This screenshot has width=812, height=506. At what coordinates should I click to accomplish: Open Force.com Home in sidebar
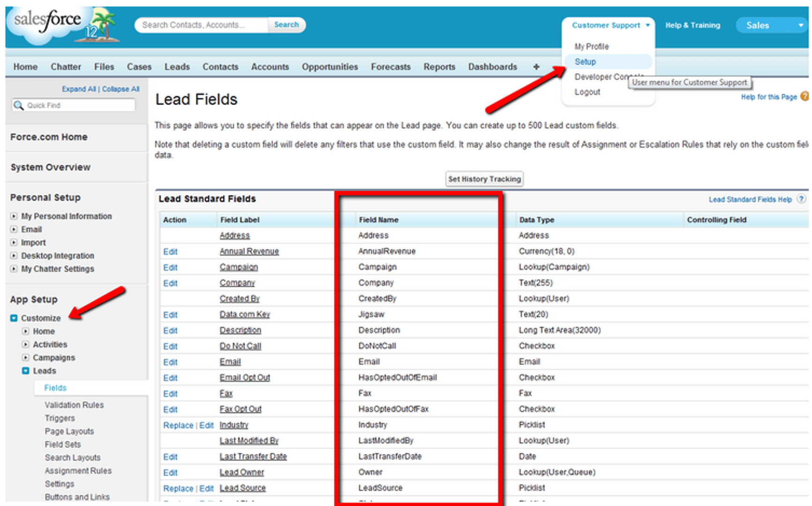49,137
